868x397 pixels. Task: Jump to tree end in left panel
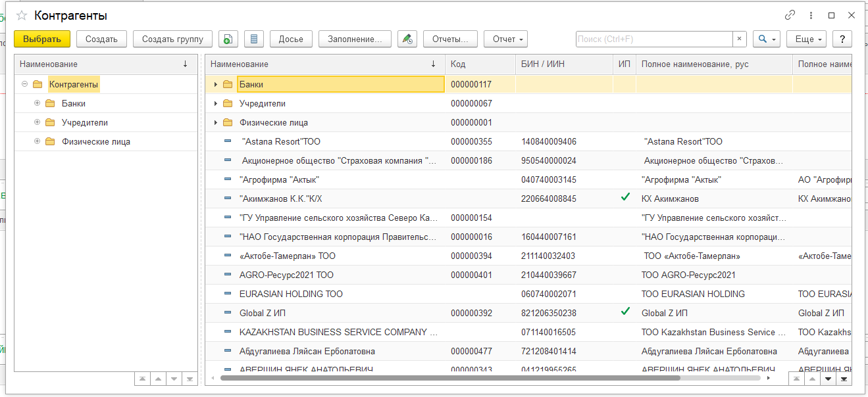click(x=190, y=379)
